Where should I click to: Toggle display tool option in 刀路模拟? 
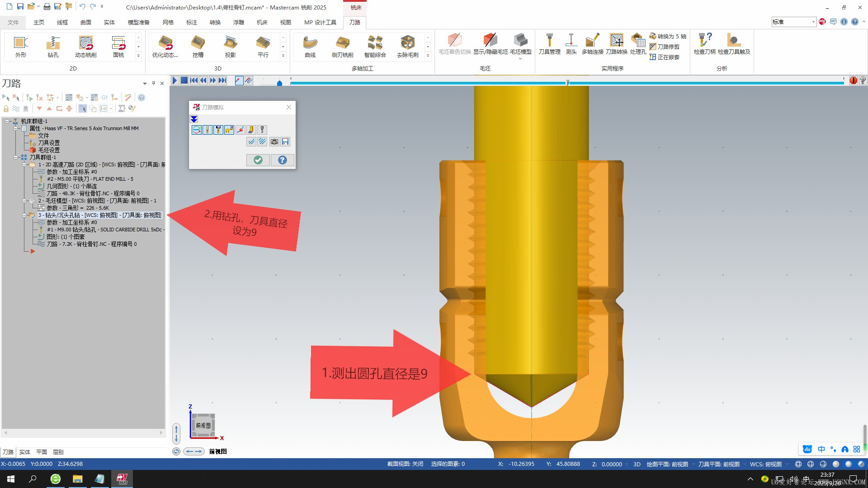[x=208, y=130]
